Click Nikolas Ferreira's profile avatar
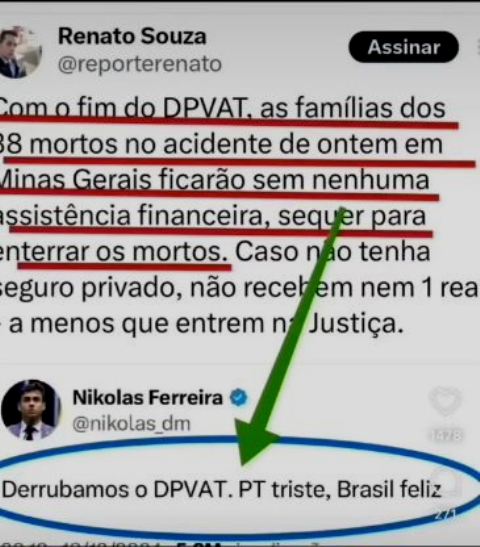The image size is (480, 547). coord(31,410)
